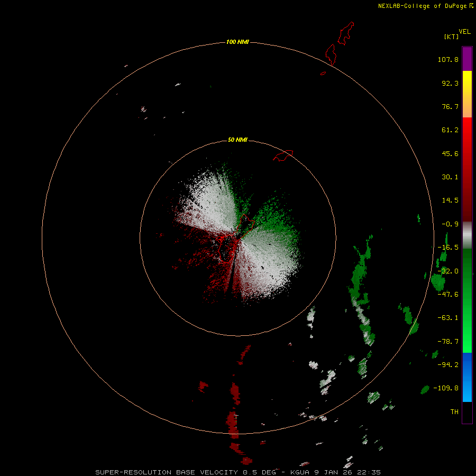Click the purple segment of color bar
The image size is (476, 476).
pyautogui.click(x=467, y=59)
